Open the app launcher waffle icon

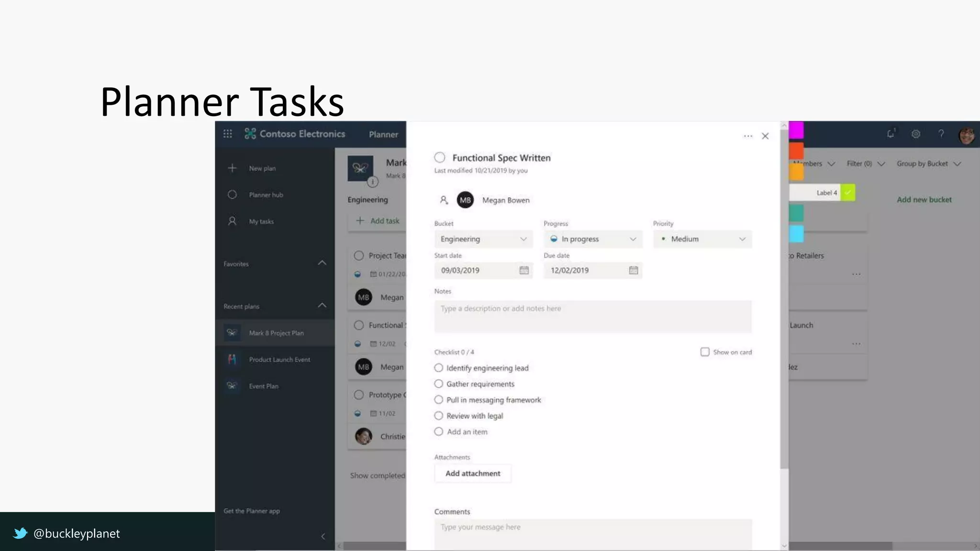[x=228, y=134]
